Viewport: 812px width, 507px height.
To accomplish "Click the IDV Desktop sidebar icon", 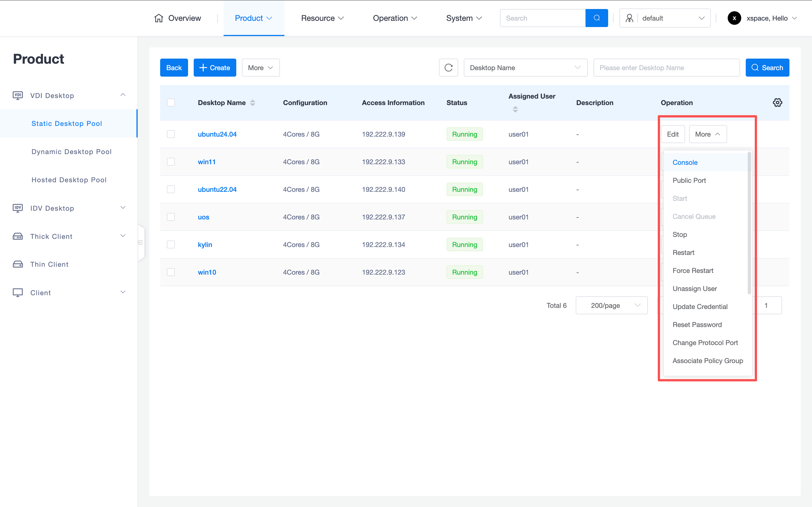I will [18, 208].
